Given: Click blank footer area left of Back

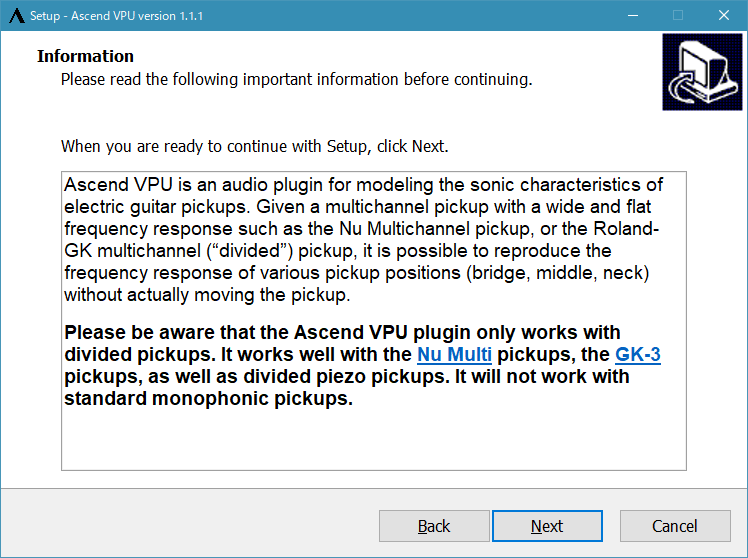Looking at the screenshot, I should (191, 525).
